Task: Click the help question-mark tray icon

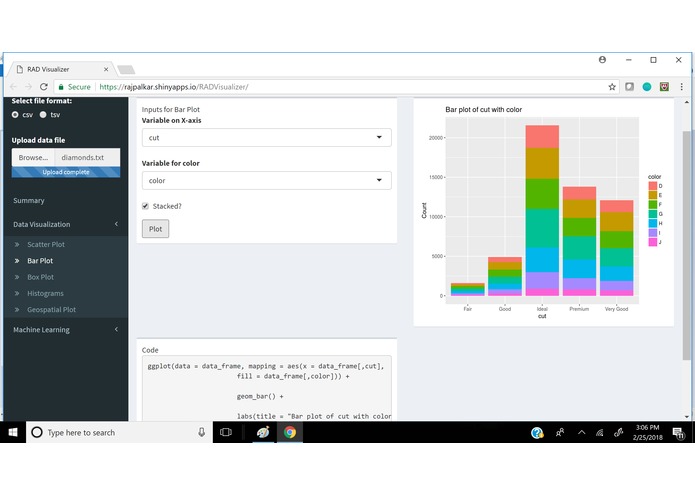Action: [537, 432]
